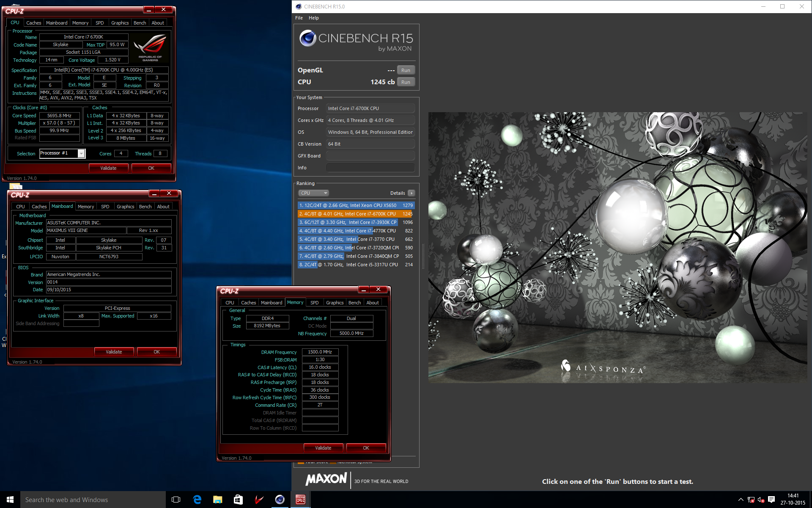Open Memory tab in Mainboard CPU-Z window
Viewport: 812px width, 508px height.
point(86,207)
